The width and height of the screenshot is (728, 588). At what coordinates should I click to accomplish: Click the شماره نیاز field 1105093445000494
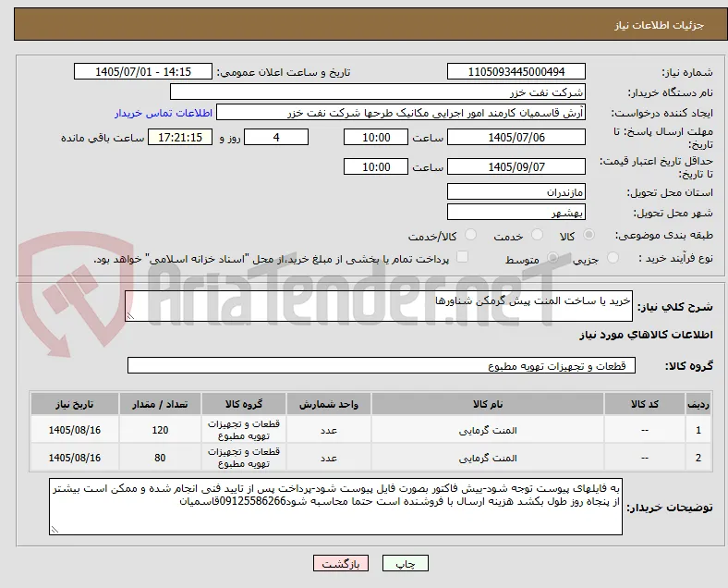(x=516, y=71)
